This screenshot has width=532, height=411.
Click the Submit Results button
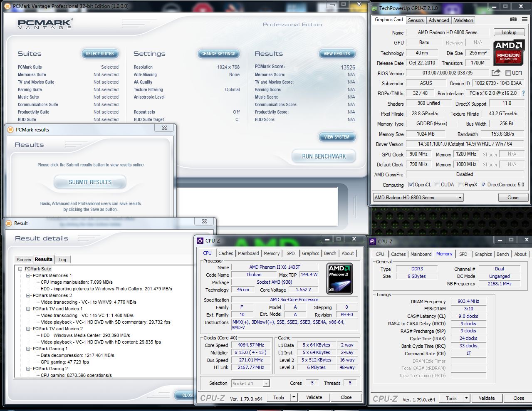90,182
